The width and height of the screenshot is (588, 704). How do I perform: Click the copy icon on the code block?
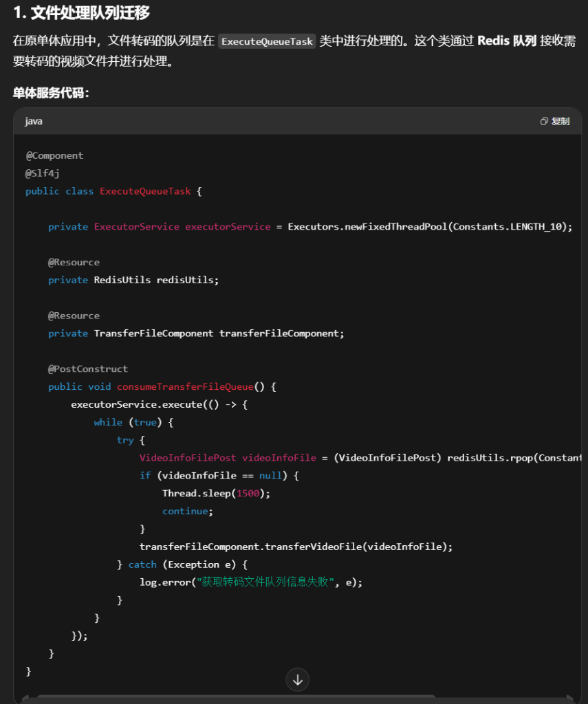(544, 121)
